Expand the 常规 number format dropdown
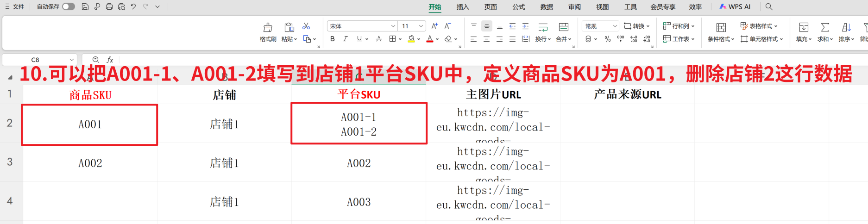 point(615,26)
